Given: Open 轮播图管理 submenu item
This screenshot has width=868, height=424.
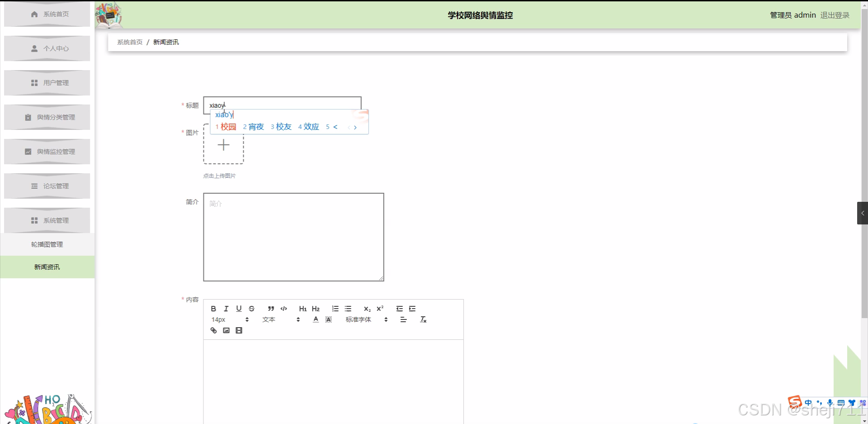Looking at the screenshot, I should coord(47,244).
